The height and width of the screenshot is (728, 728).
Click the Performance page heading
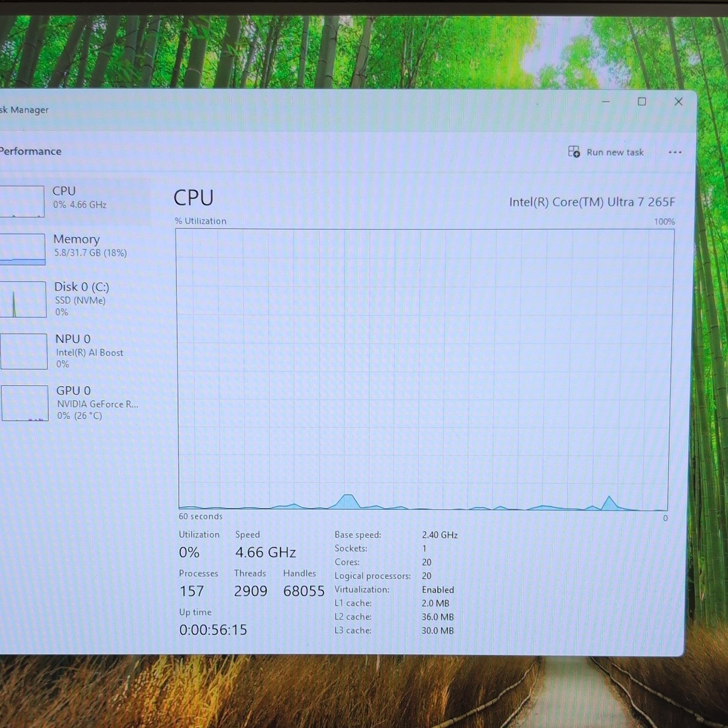pos(30,151)
